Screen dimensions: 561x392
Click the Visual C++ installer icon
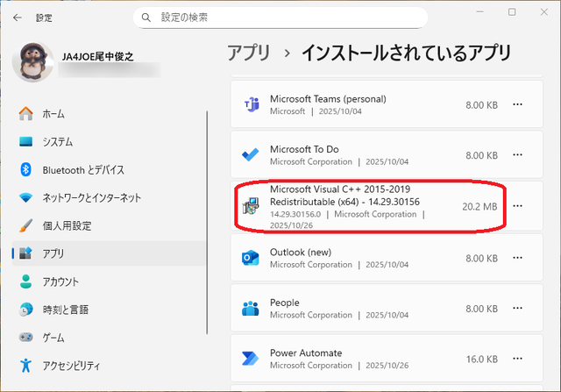click(x=251, y=206)
